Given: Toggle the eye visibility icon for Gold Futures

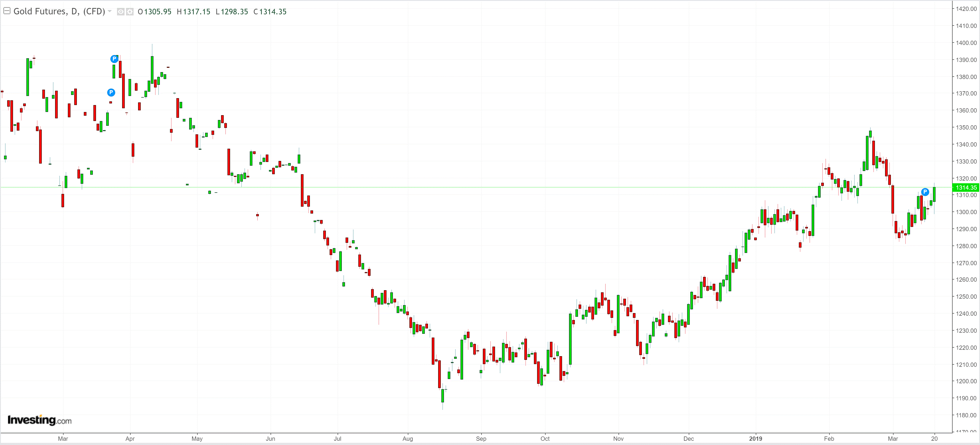Looking at the screenshot, I should point(121,12).
